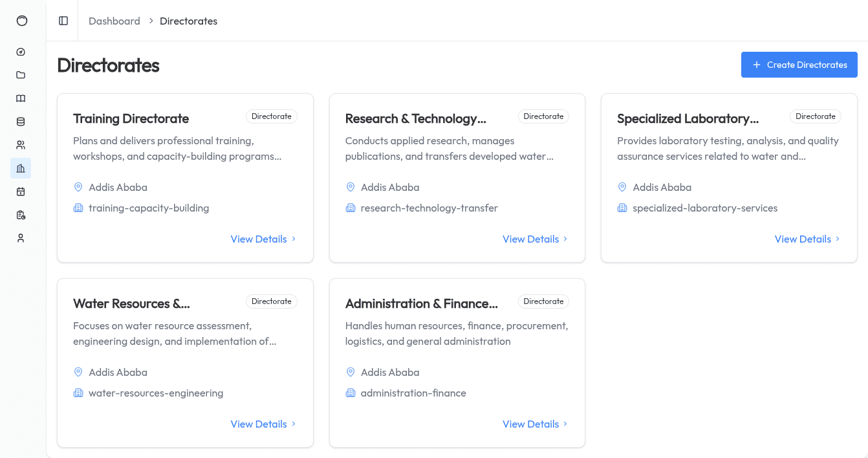Expand the chevron beside Training Directorate View Details
The width and height of the screenshot is (868, 458).
[293, 239]
